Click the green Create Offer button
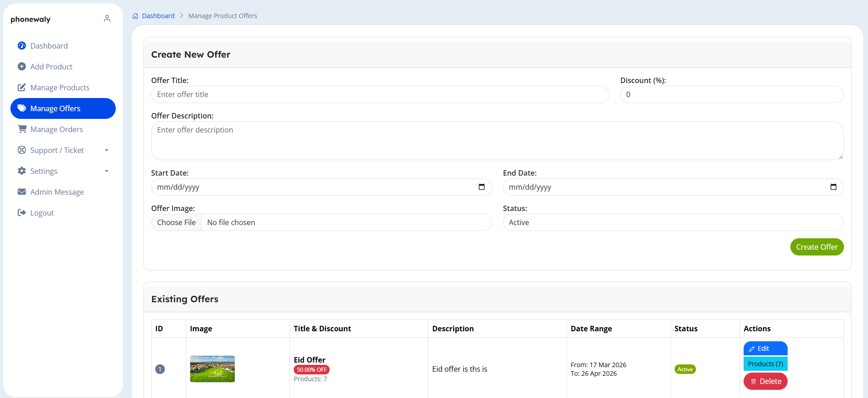Image resolution: width=868 pixels, height=398 pixels. click(817, 247)
